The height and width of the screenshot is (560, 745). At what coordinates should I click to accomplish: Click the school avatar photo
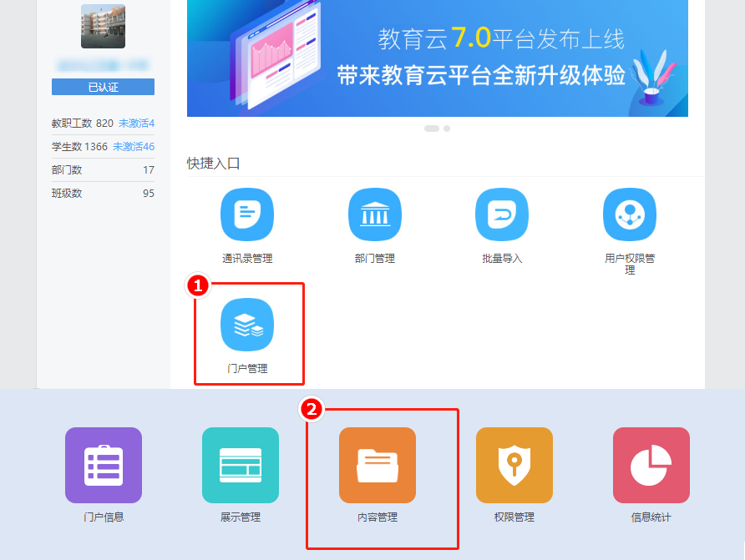click(103, 26)
